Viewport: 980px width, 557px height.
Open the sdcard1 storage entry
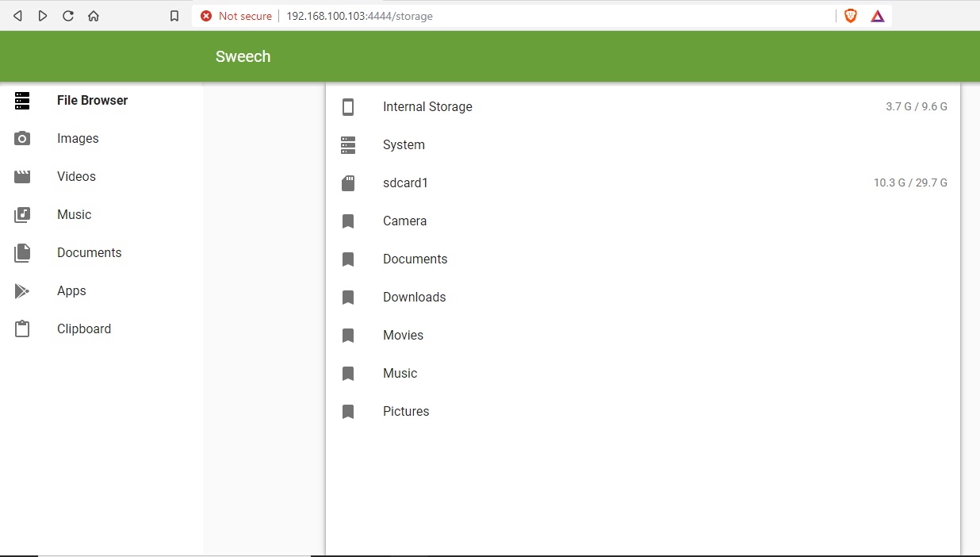pos(643,183)
